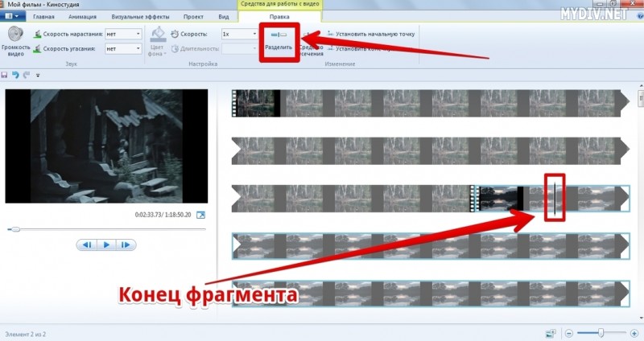The image size is (644, 341).
Task: Click the Разделить split button
Action: point(279,41)
